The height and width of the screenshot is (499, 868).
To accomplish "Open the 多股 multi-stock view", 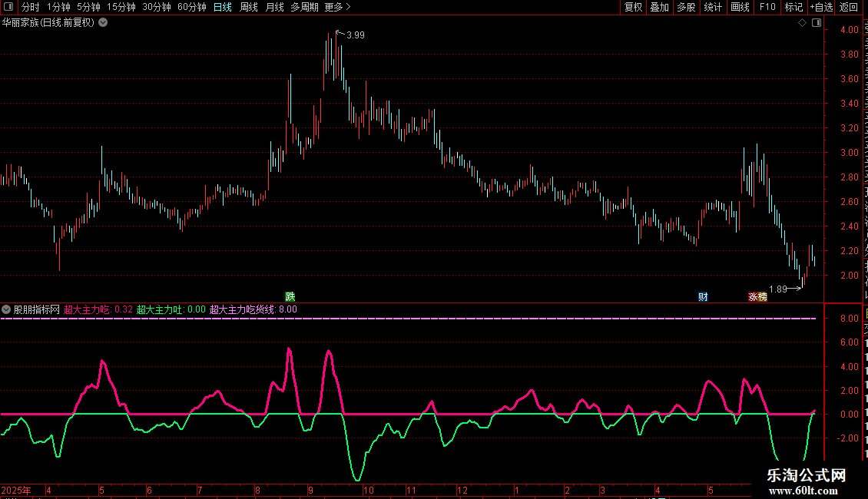I will click(686, 7).
